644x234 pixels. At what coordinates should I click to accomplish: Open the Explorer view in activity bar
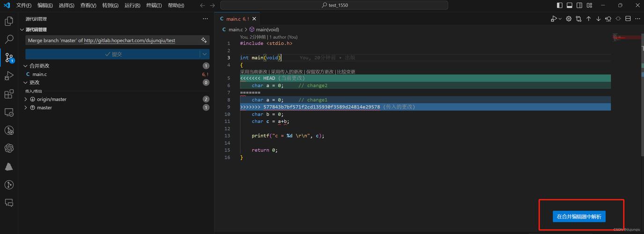pos(8,21)
